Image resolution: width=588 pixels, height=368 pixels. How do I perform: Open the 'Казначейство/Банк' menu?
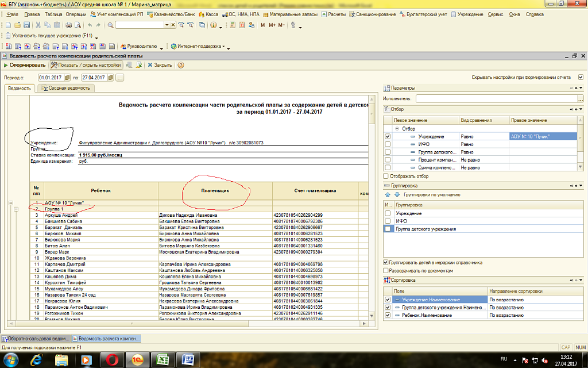[174, 14]
